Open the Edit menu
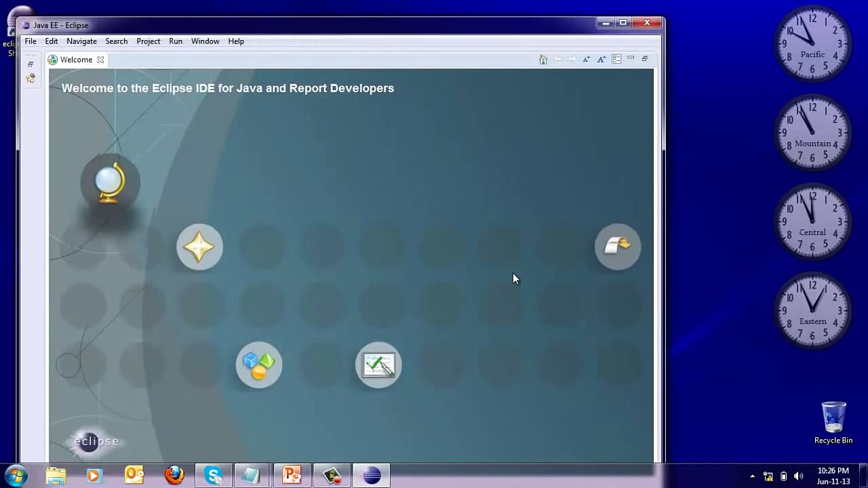The height and width of the screenshot is (488, 868). [52, 41]
